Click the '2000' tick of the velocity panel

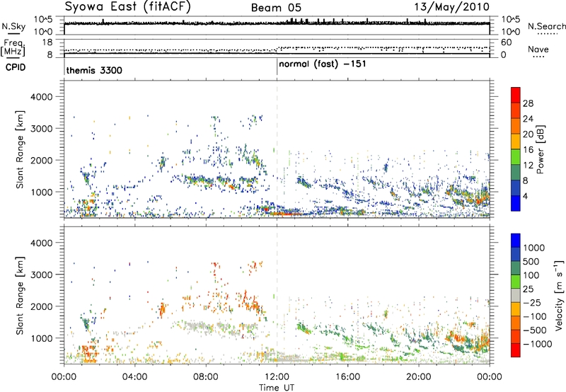coord(42,306)
